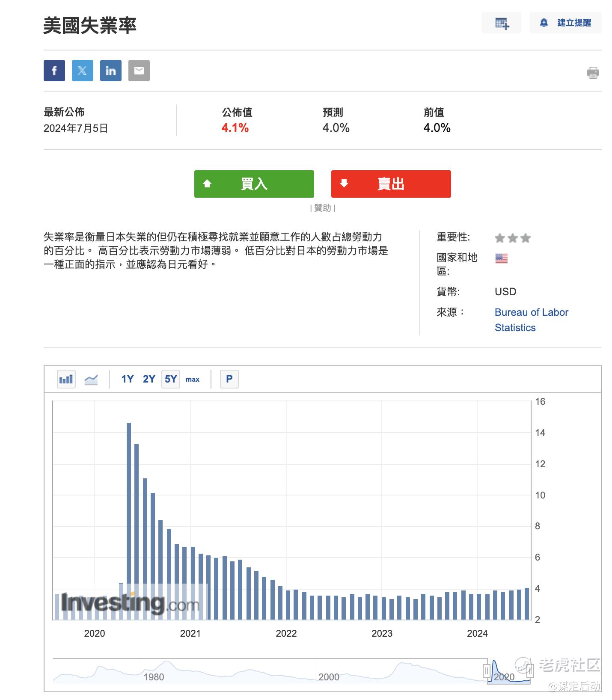Image resolution: width=612 pixels, height=700 pixels.
Task: Click the 美國失業率 page heading
Action: (x=90, y=26)
